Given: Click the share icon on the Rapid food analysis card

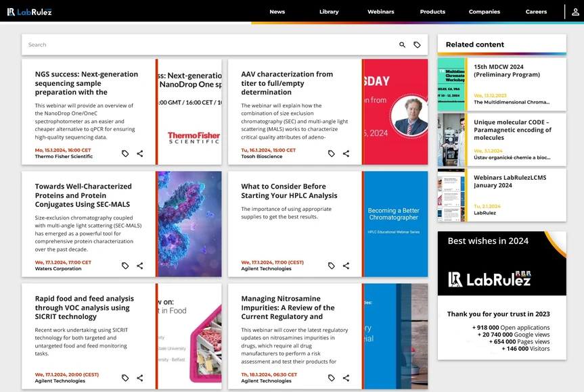Looking at the screenshot, I should point(140,378).
